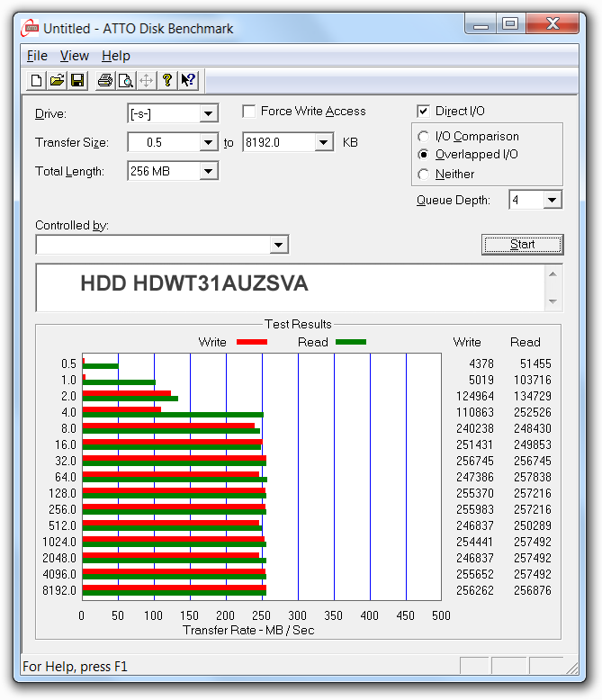Click the New document toolbar icon
The image size is (602, 700).
36,81
